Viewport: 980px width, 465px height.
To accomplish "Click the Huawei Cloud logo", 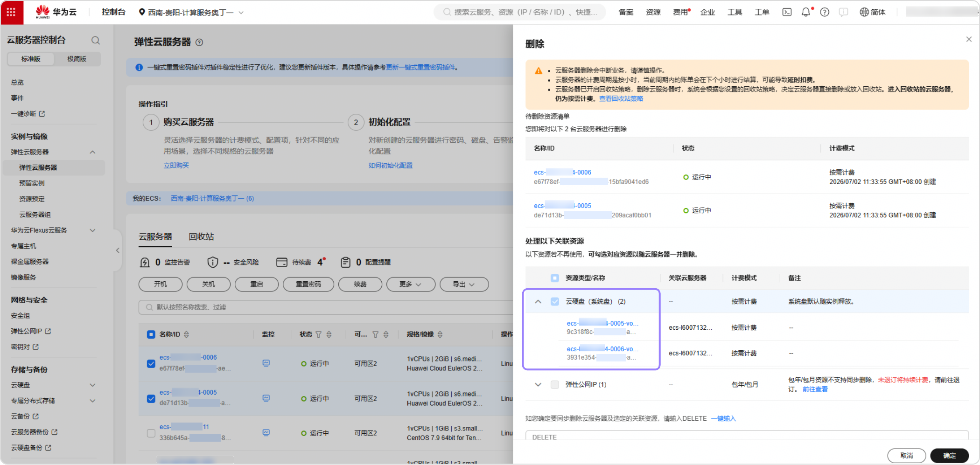I will 56,12.
